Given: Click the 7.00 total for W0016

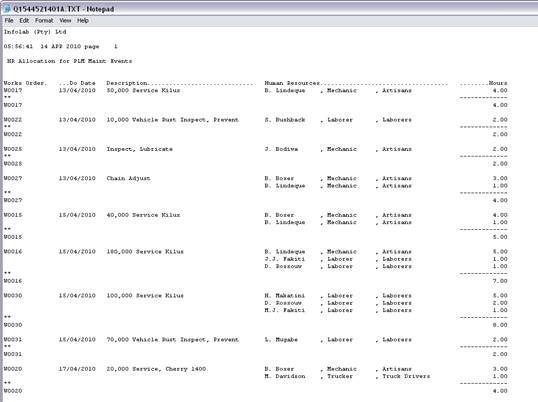Looking at the screenshot, I should [500, 281].
